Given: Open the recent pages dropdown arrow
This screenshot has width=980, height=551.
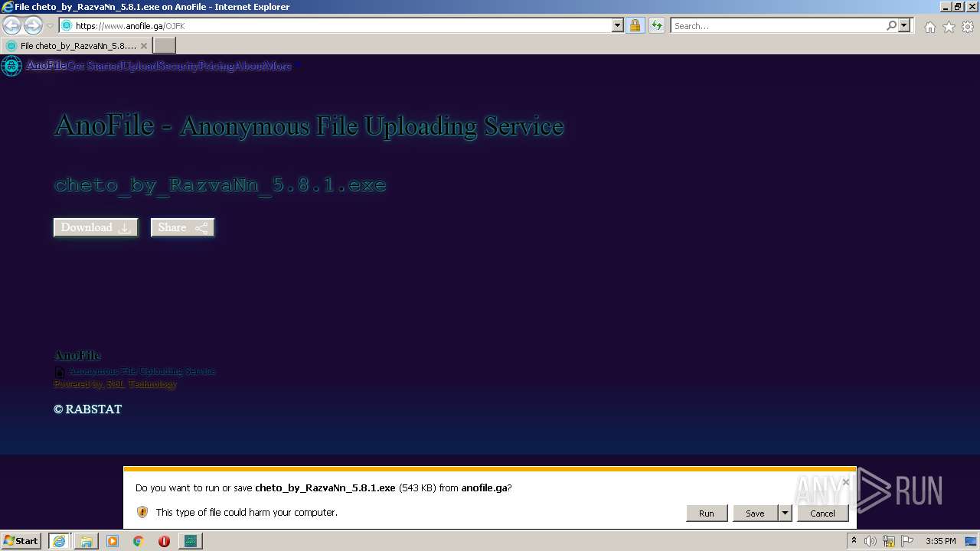Looking at the screenshot, I should pyautogui.click(x=50, y=26).
